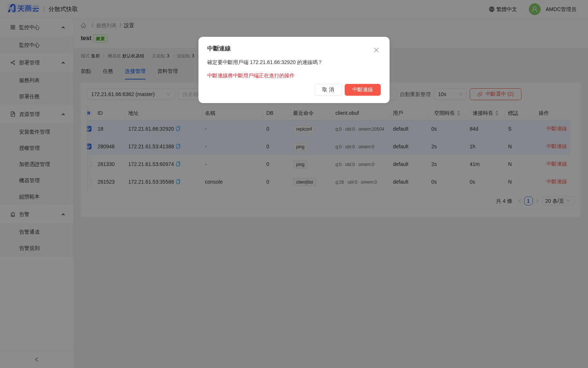This screenshot has height=368, width=588.
Task: Check the checkbox for ID 281523
Action: [89, 182]
